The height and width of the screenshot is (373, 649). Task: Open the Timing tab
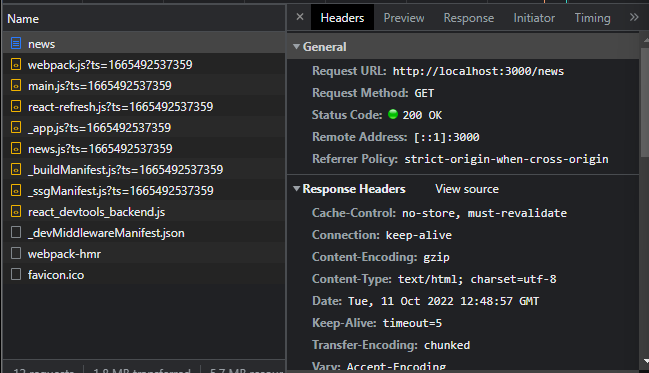point(592,18)
